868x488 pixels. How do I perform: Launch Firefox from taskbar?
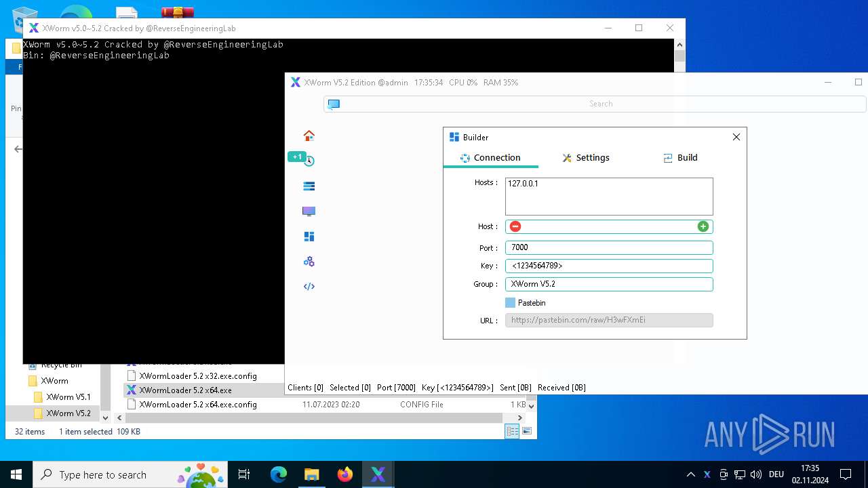coord(344,474)
